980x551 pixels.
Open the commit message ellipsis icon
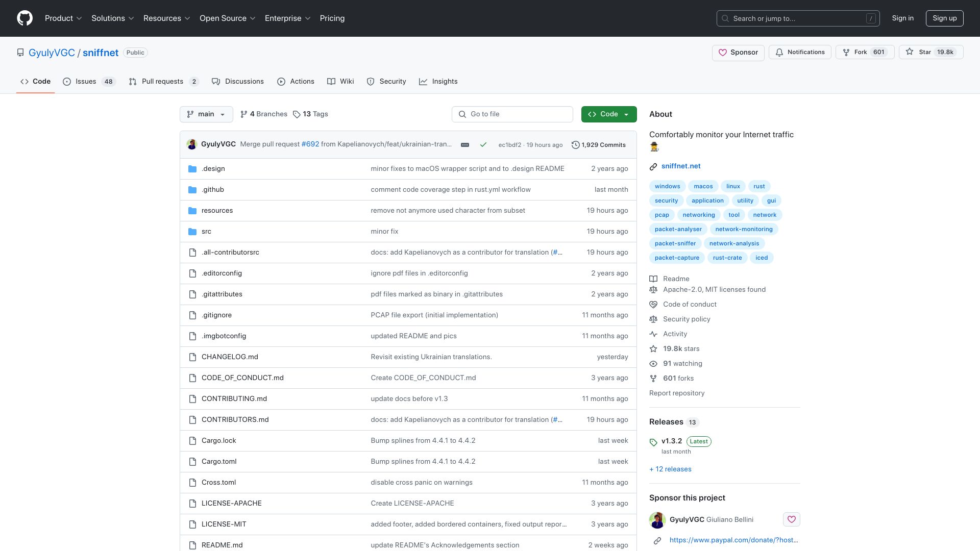tap(465, 145)
